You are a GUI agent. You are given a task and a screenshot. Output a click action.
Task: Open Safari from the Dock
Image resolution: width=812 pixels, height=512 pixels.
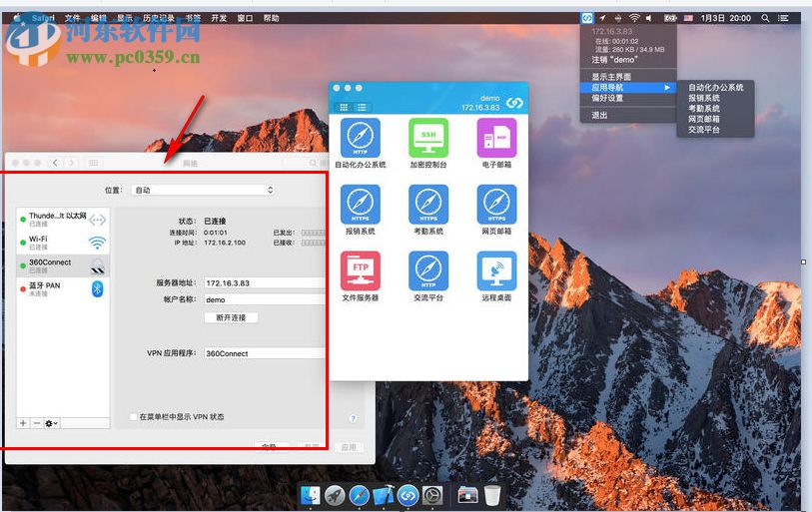pyautogui.click(x=359, y=495)
